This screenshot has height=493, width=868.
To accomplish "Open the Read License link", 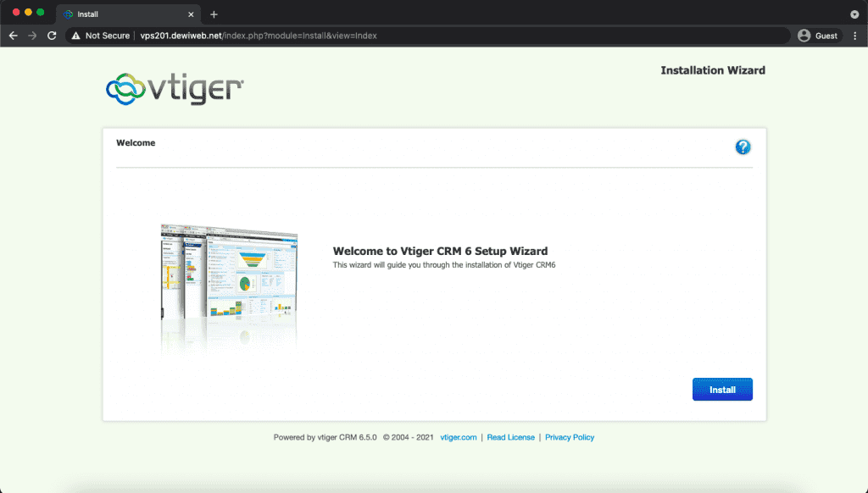I will click(510, 437).
